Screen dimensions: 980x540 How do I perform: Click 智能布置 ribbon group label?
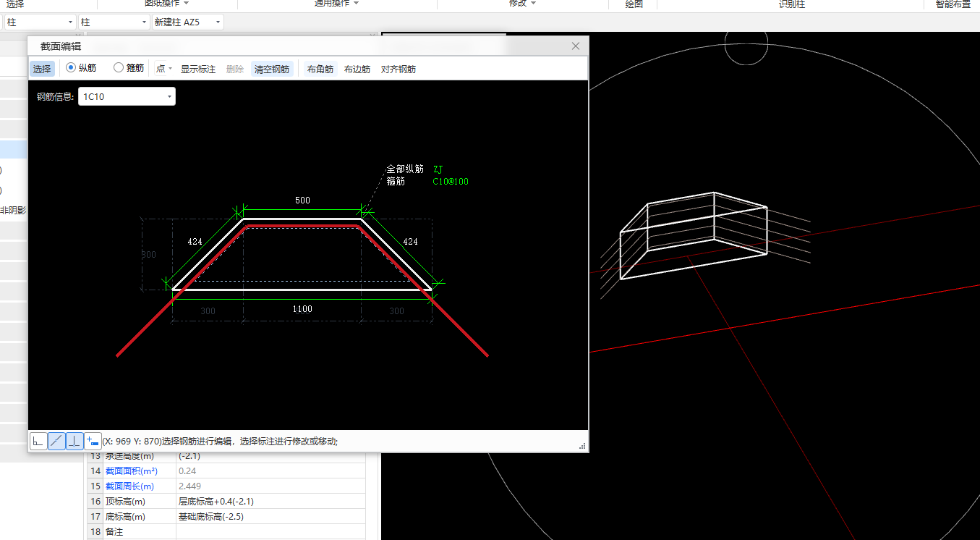953,4
